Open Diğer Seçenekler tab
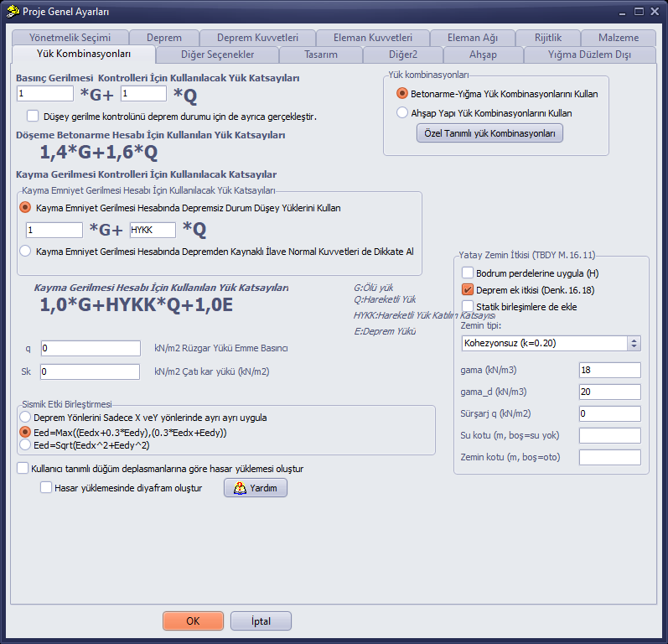668x644 pixels. 217,55
